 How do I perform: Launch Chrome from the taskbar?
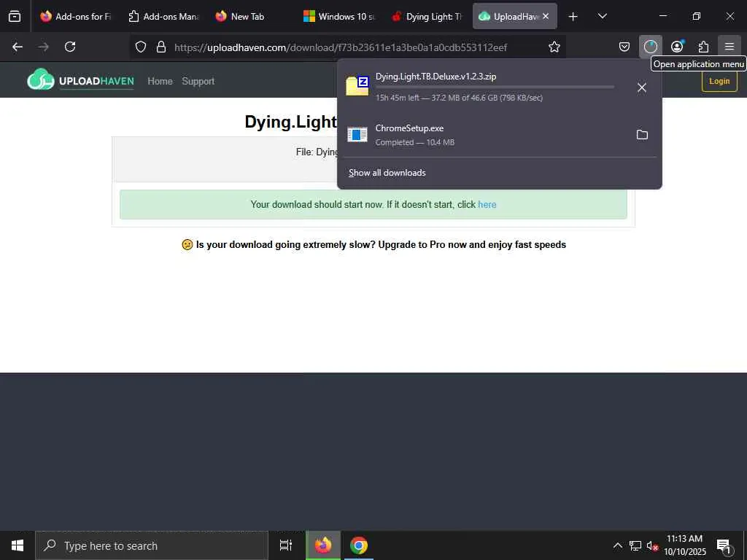[x=359, y=545]
